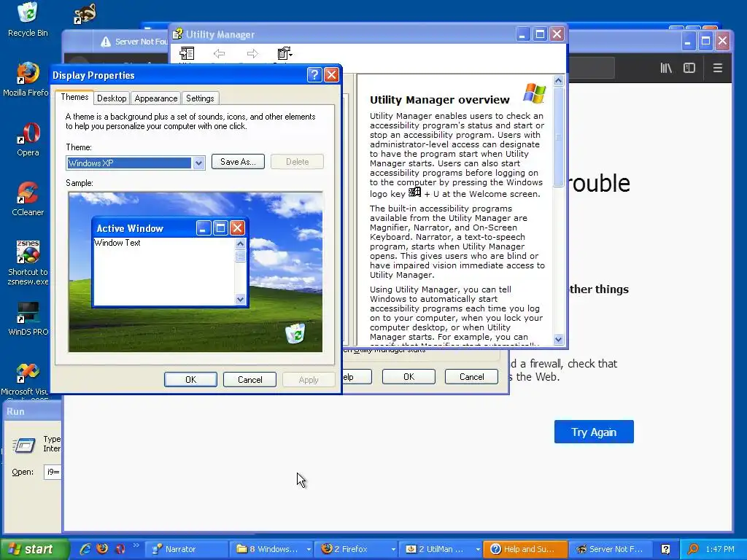Launch Firefox from the quick launch bar
The image size is (747, 560).
tap(102, 549)
